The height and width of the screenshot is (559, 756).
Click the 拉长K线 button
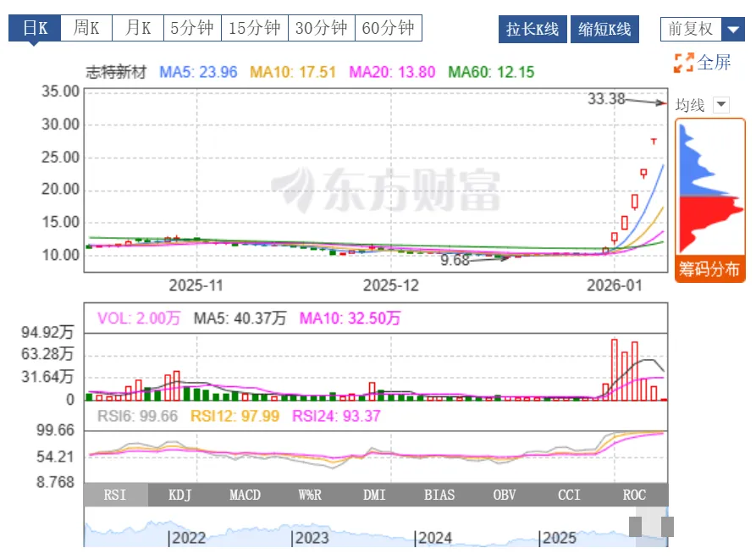tap(533, 30)
